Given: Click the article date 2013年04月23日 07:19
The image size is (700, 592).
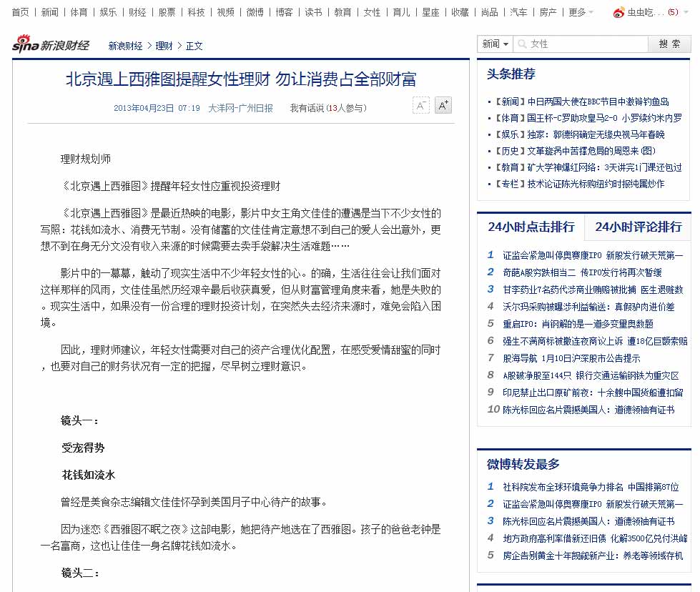Looking at the screenshot, I should click(x=157, y=108).
